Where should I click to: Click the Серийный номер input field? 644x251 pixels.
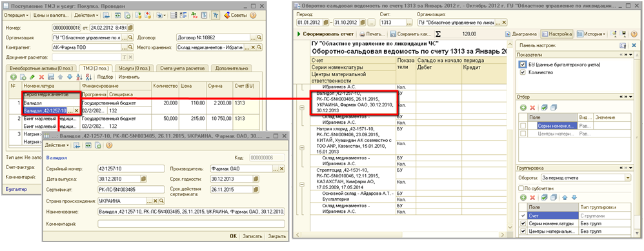point(130,169)
